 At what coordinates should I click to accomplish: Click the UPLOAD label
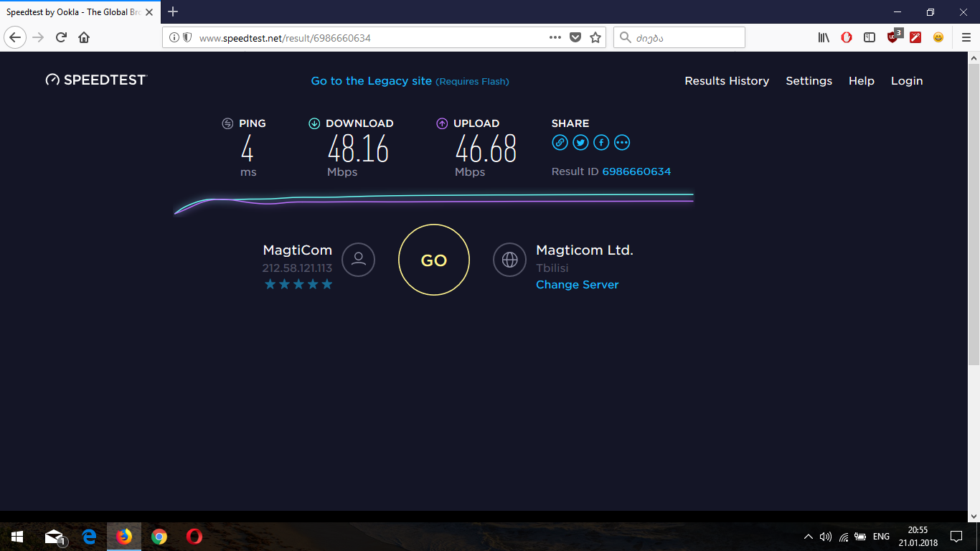[x=476, y=123]
